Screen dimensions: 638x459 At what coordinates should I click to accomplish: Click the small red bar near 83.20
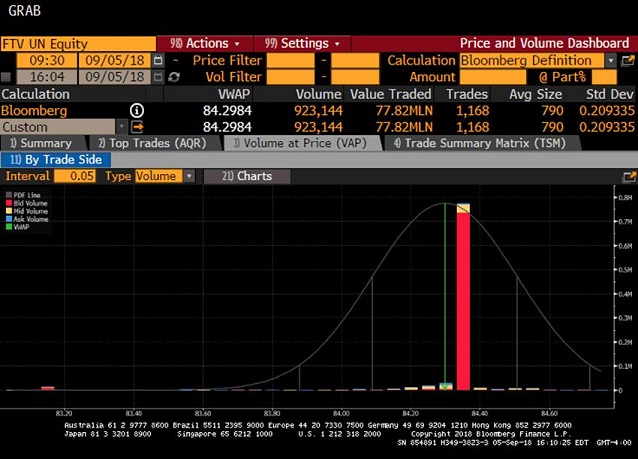coord(47,387)
